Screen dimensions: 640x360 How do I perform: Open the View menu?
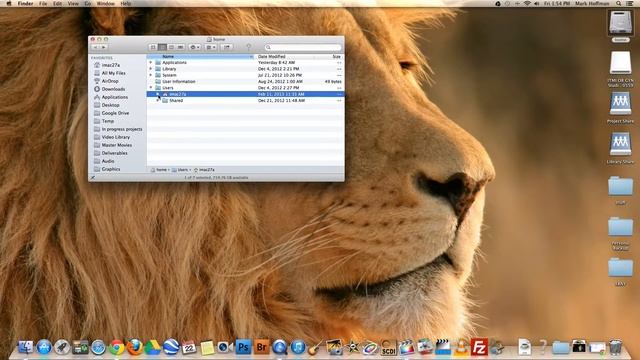point(73,3)
